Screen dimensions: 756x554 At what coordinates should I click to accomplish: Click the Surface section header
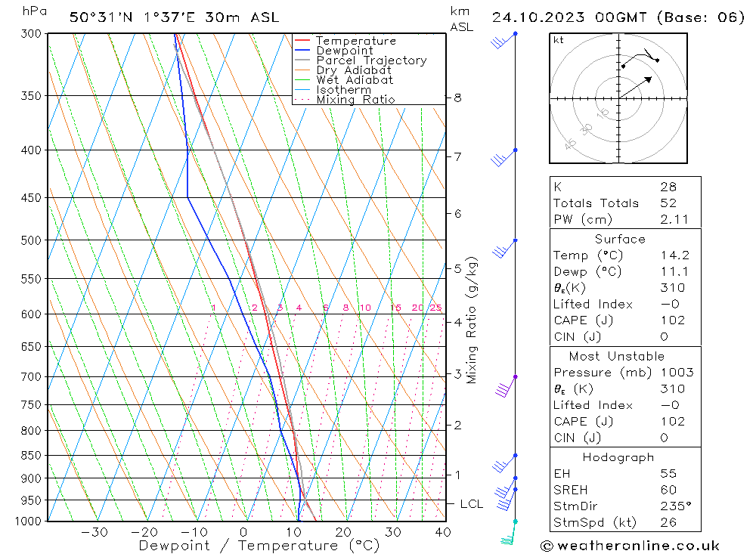point(620,239)
